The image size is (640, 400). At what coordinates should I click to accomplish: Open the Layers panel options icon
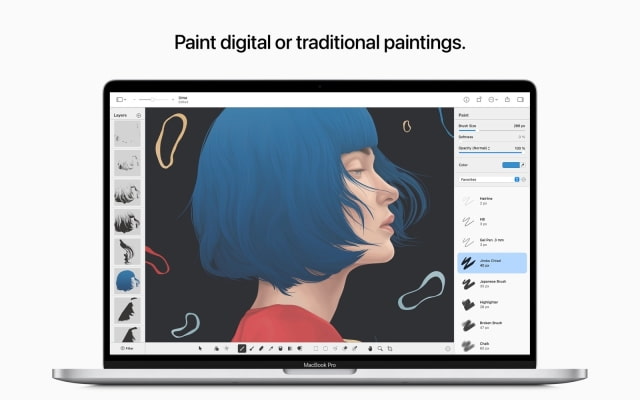pos(139,116)
